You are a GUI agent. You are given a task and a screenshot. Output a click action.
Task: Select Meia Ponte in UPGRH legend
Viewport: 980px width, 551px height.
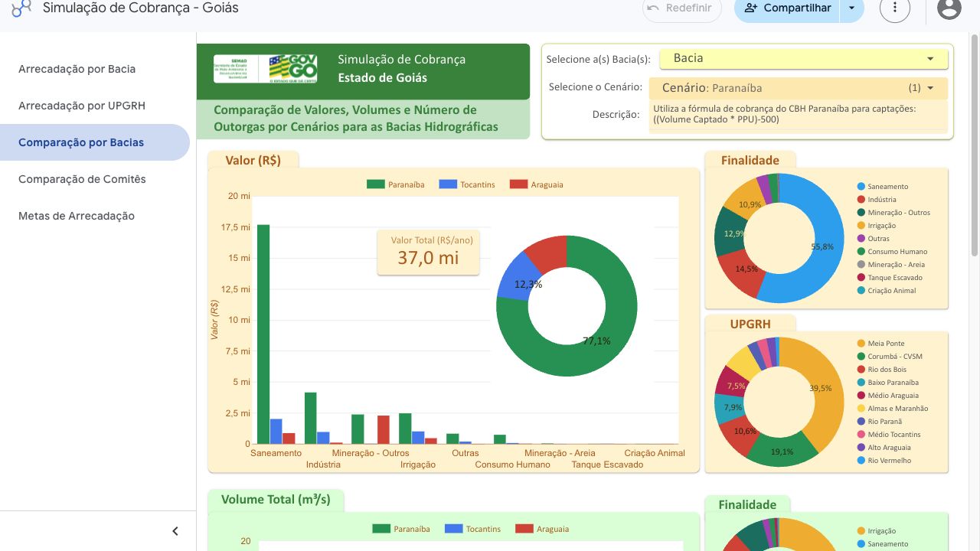[880, 344]
